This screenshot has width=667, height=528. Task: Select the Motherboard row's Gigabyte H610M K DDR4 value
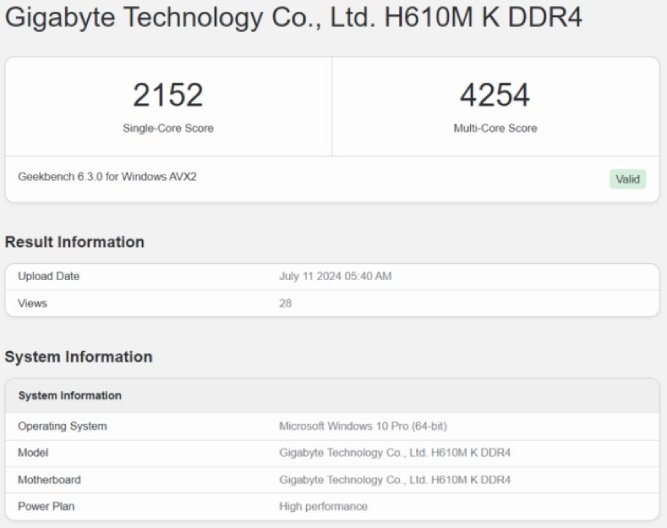point(395,480)
